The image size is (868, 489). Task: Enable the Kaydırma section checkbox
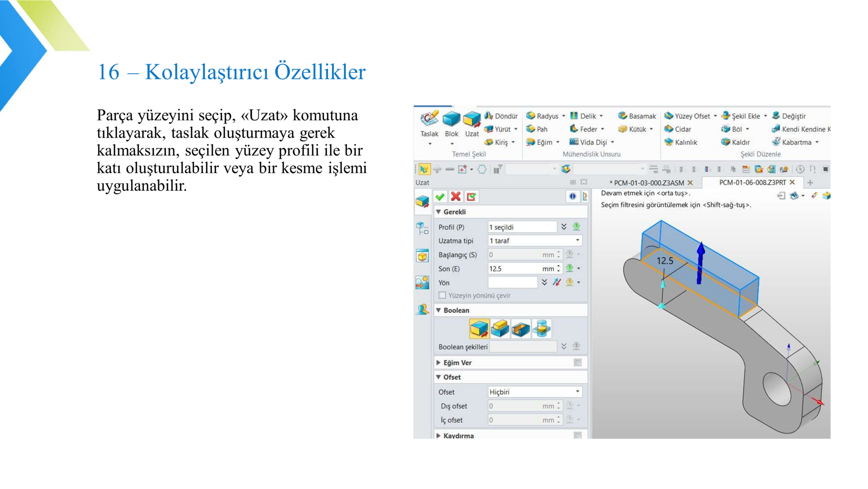coord(577,436)
